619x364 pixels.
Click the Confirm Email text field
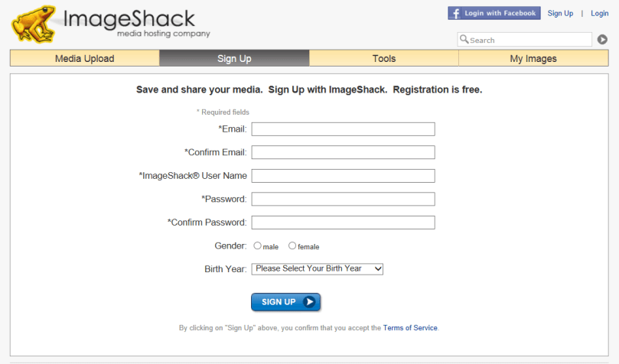point(343,152)
